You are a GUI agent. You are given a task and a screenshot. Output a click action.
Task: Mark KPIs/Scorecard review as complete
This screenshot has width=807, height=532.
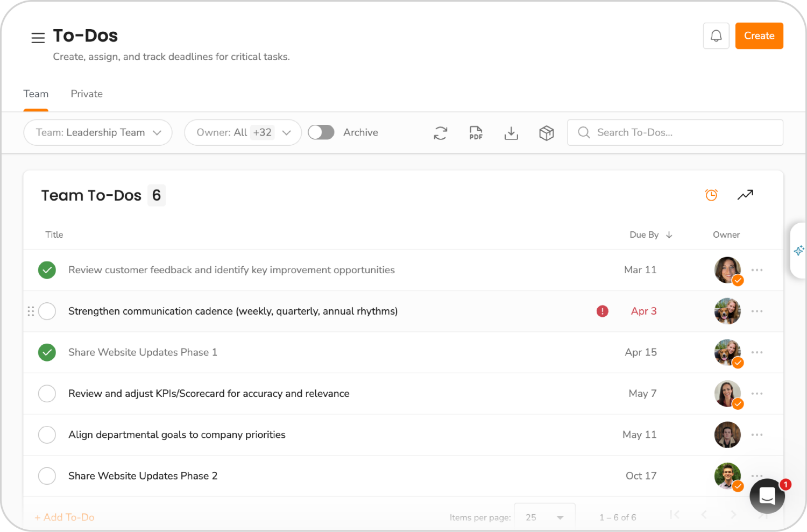coord(47,393)
